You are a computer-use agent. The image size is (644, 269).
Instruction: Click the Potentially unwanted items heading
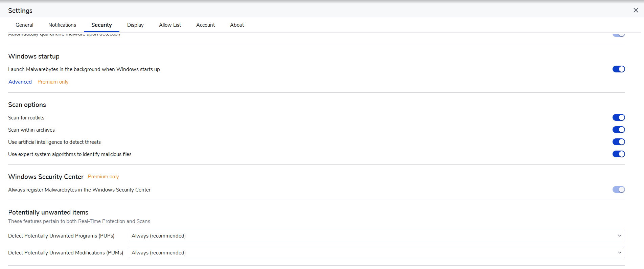coord(48,212)
